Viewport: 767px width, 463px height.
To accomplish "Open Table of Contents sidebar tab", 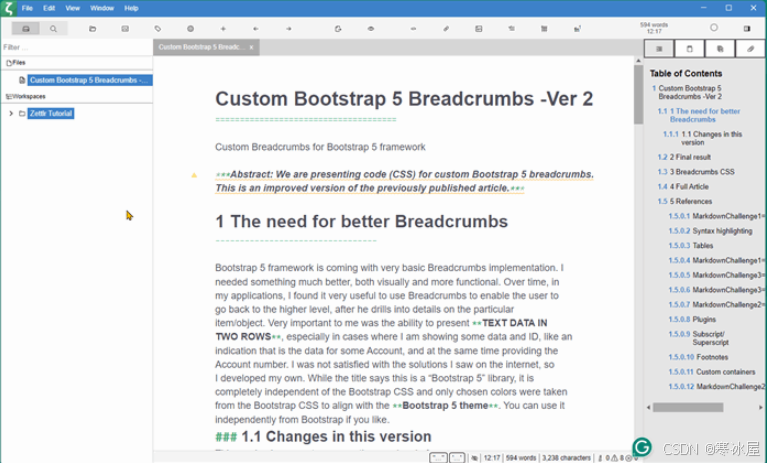I will coord(659,49).
